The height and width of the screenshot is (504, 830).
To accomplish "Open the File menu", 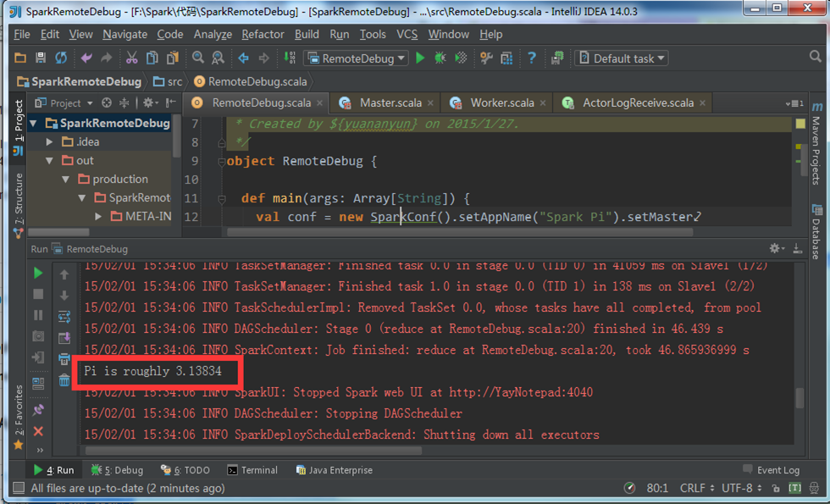I will coord(22,35).
